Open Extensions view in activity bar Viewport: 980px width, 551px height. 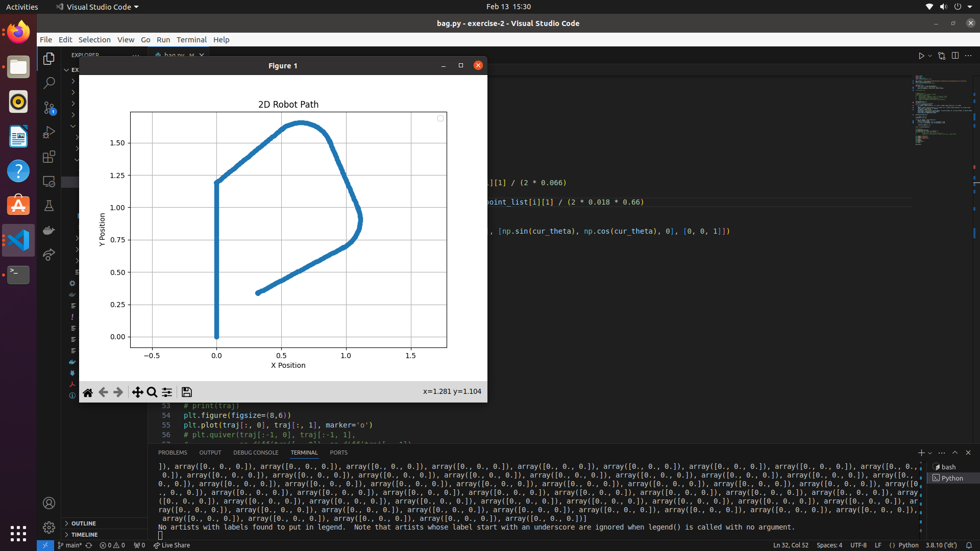[49, 157]
